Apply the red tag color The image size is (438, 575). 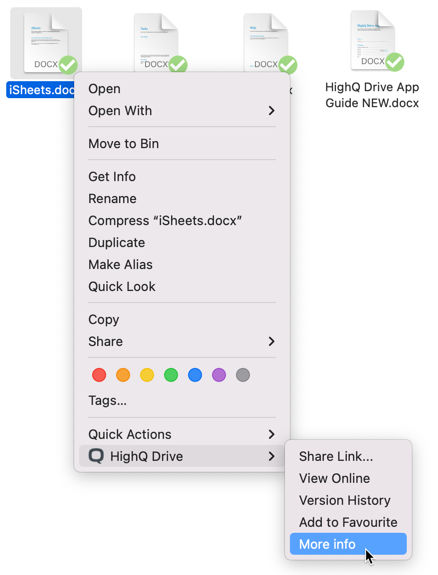pos(99,375)
